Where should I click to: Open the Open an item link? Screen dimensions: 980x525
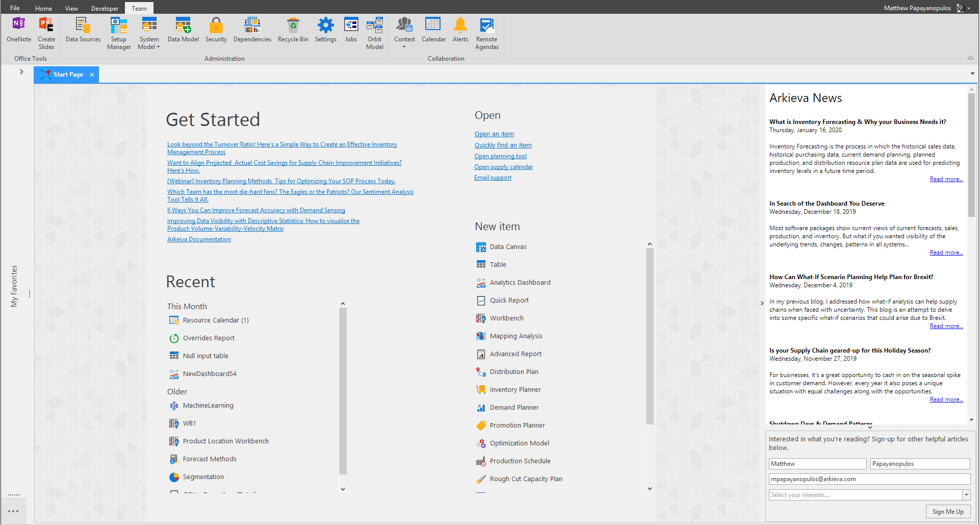coord(494,134)
